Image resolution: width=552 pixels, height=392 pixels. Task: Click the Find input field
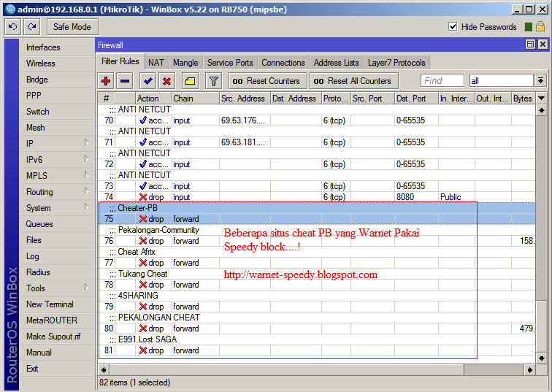pyautogui.click(x=442, y=81)
